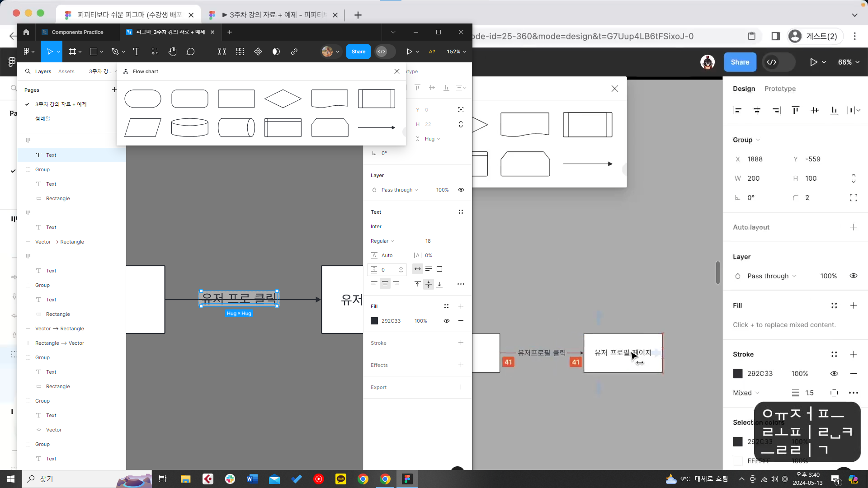Select the 썸네일 page
868x488 pixels.
click(x=42, y=119)
